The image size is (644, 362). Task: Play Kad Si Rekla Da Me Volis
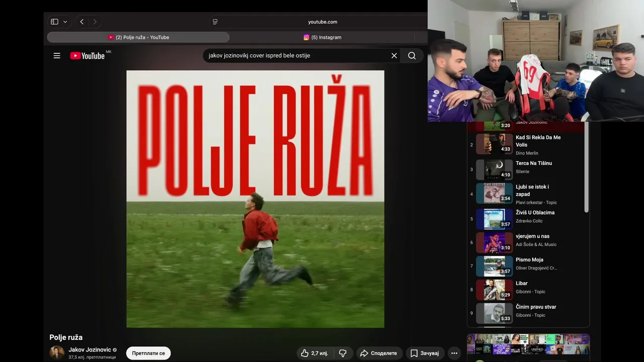[x=538, y=141]
